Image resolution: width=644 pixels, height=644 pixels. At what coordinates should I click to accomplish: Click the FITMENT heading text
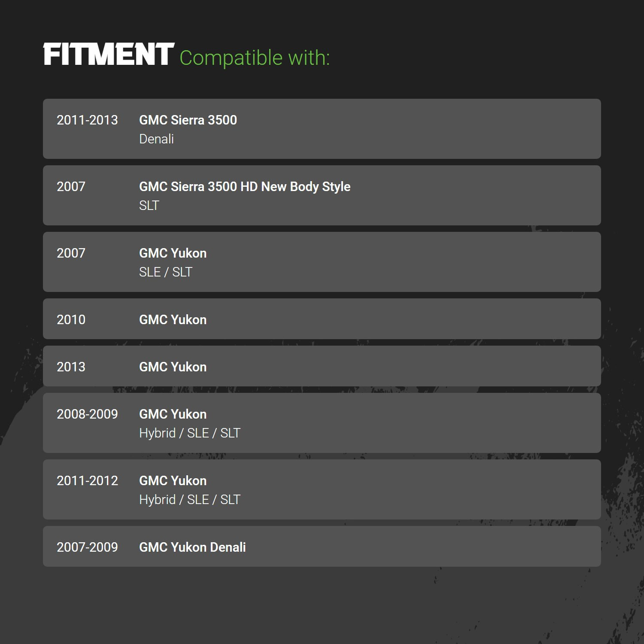point(109,55)
